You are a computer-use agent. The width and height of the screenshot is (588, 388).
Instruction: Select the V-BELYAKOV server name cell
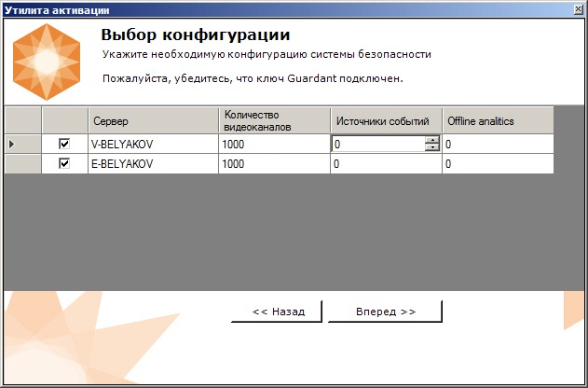click(x=154, y=144)
